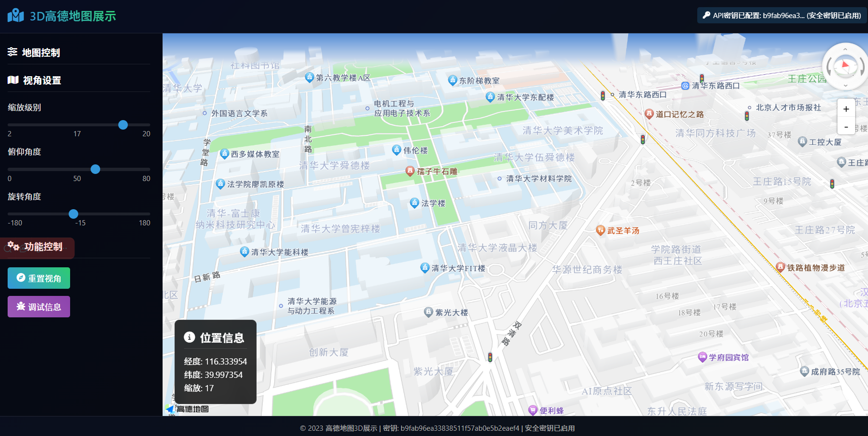The height and width of the screenshot is (436, 868).
Task: Open debug info via 调试信息 button
Action: 39,307
